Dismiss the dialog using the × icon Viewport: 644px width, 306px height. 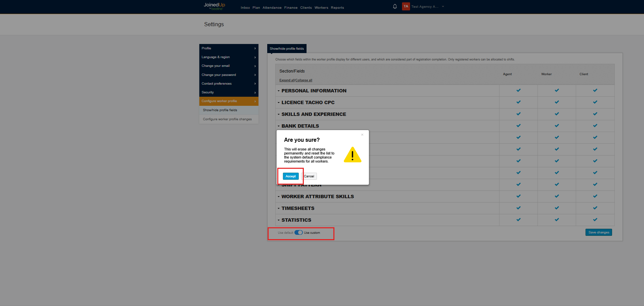pyautogui.click(x=362, y=134)
